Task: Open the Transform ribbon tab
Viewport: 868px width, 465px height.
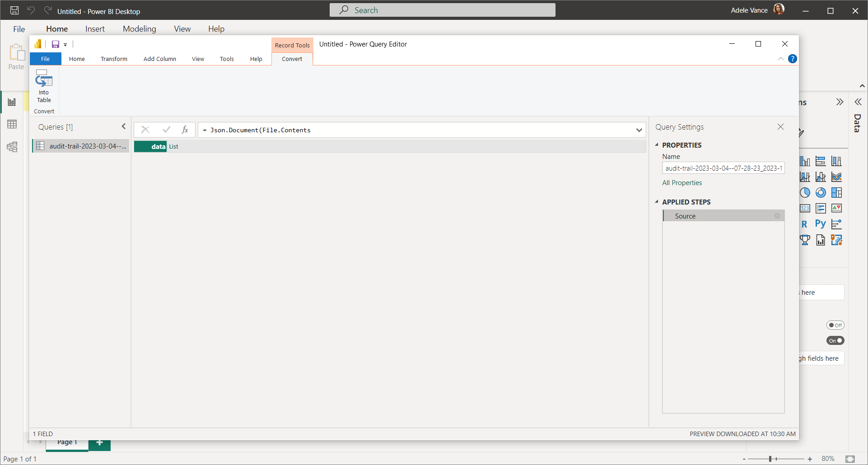Action: tap(114, 59)
